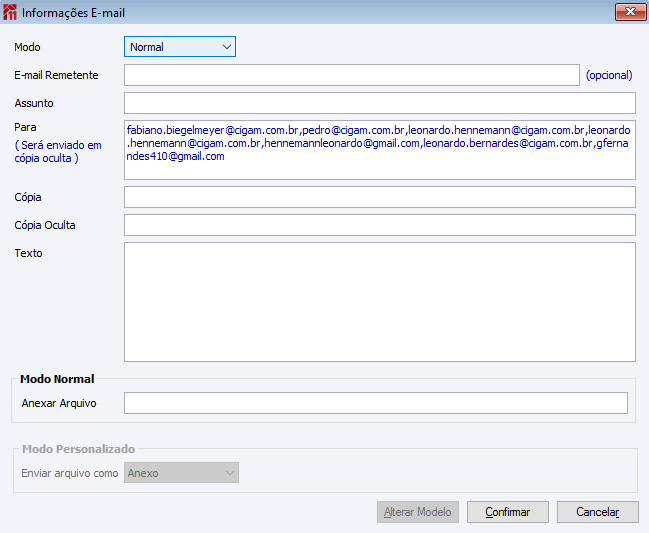Viewport: 649px width, 533px height.
Task: Click the Assunto label
Action: (x=34, y=103)
